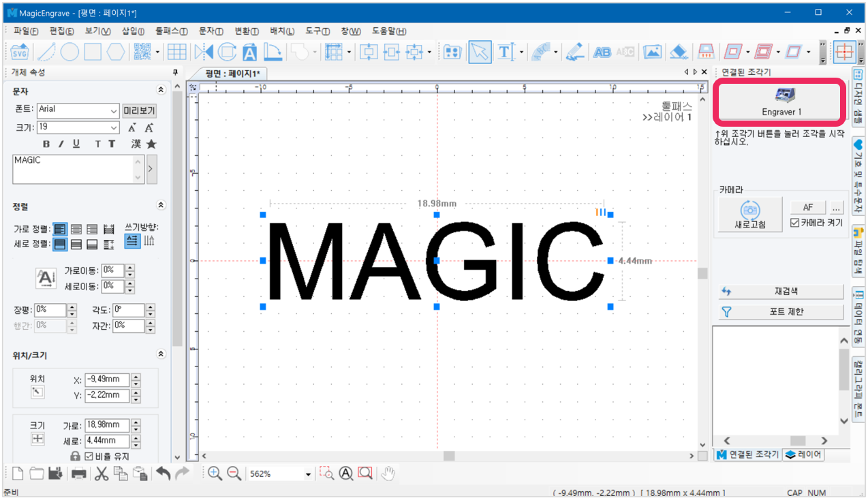Click the save icon in bottom toolbar

(x=56, y=473)
